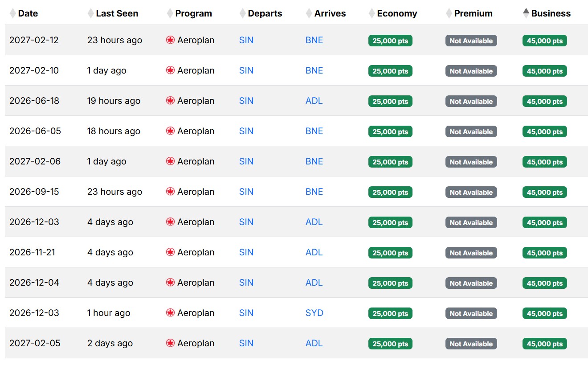The image size is (588, 365).
Task: Open BNE link in the 2026-09-15 row
Action: point(314,192)
